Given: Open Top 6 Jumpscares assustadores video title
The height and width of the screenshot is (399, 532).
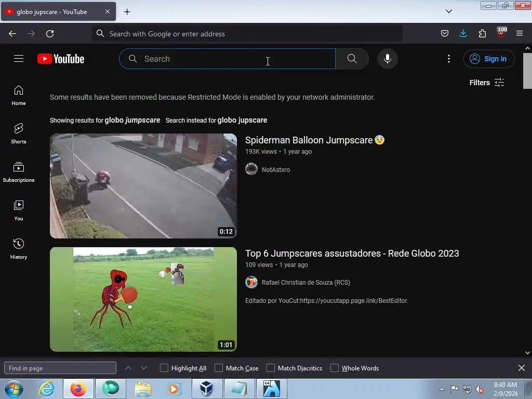Looking at the screenshot, I should click(x=352, y=254).
